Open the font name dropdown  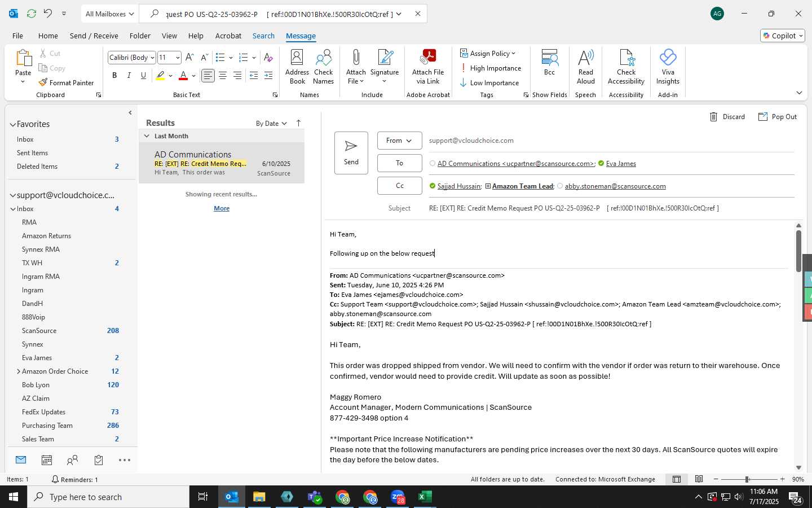(x=152, y=58)
